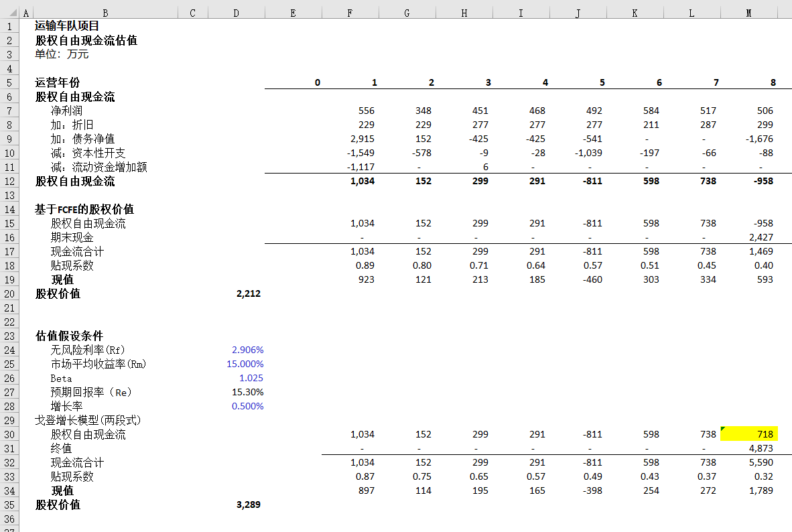This screenshot has height=532, width=792.
Task: Select row 30 header
Action: [x=9, y=434]
